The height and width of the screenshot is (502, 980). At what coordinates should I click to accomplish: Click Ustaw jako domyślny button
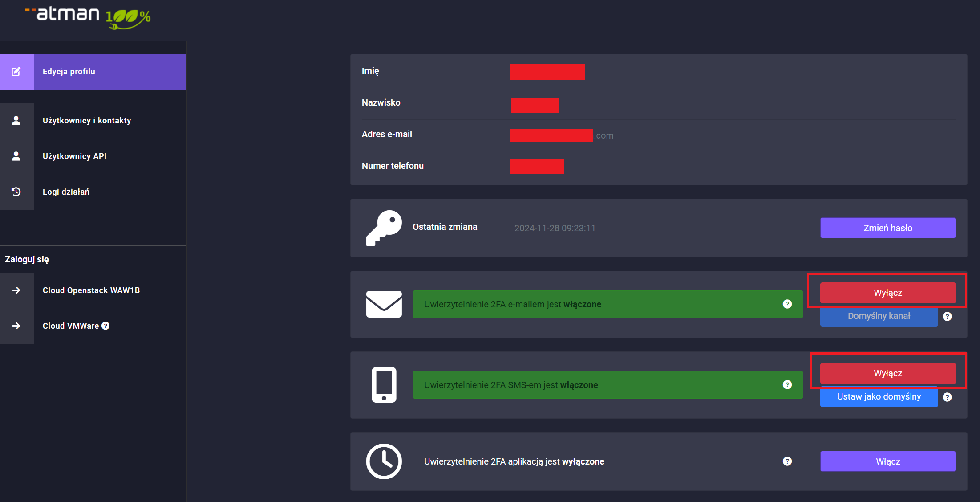click(x=879, y=397)
